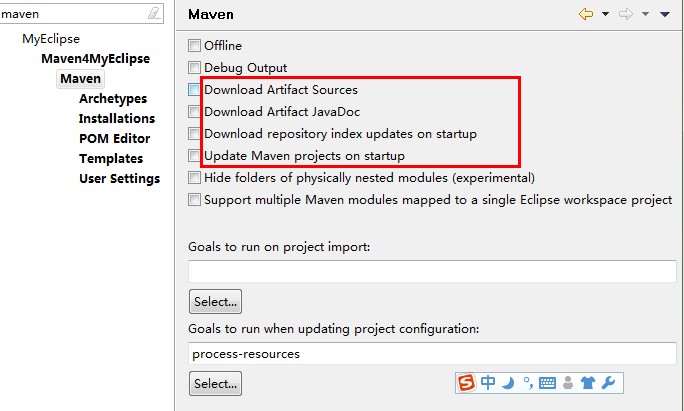This screenshot has height=411, width=684.
Task: Open the IME soft keyboard icon
Action: pyautogui.click(x=547, y=383)
